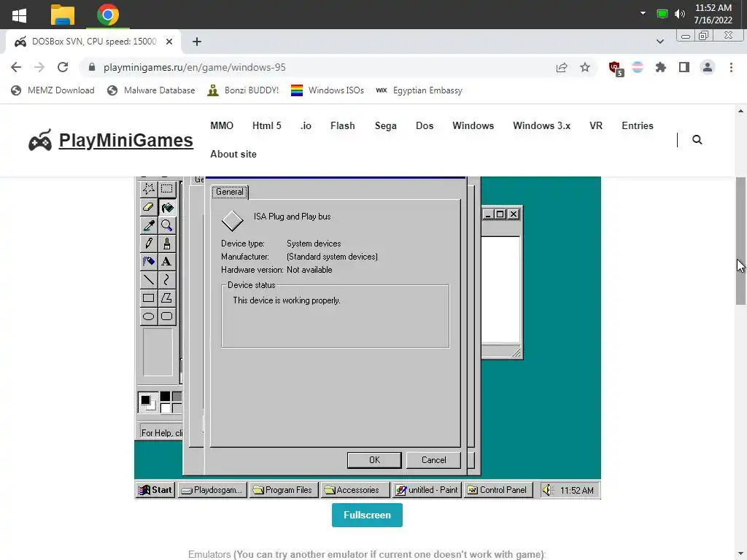Select the Pencil tool in Paint

[149, 244]
